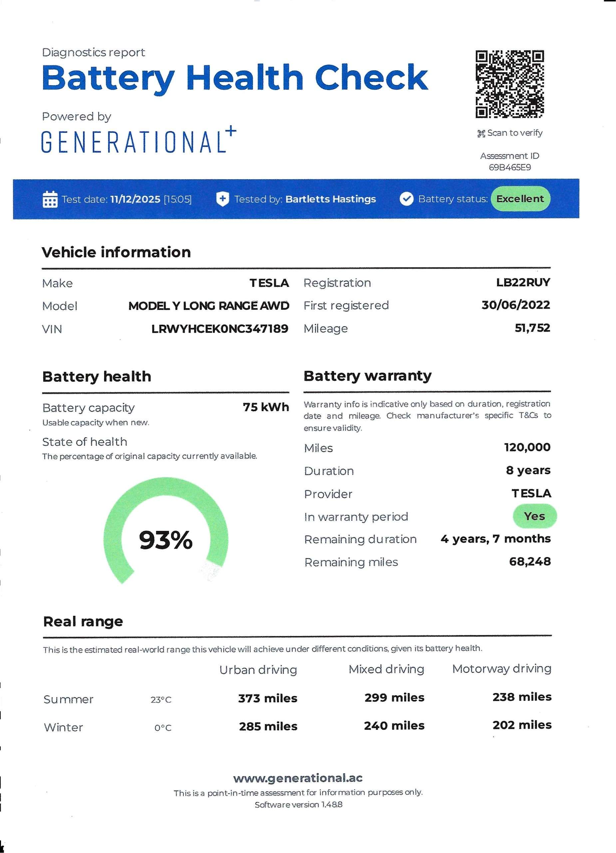
Task: Click the Battery warranty section heading
Action: [x=367, y=376]
